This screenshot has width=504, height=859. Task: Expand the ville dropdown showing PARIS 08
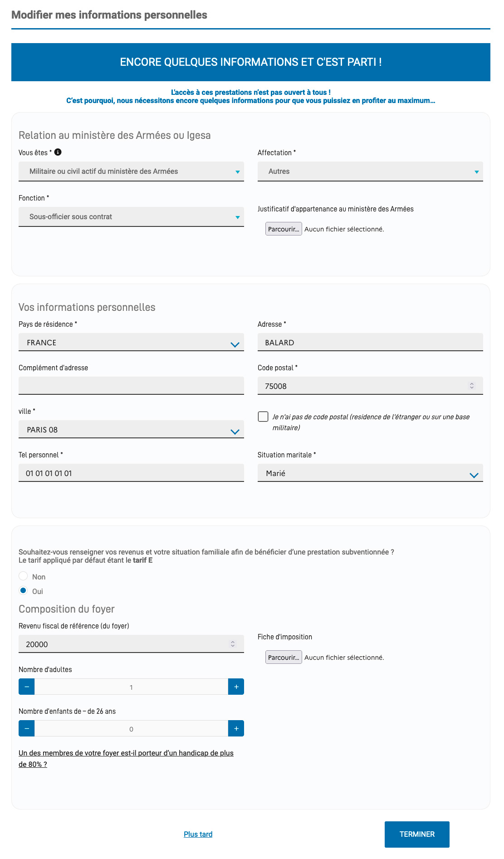pyautogui.click(x=131, y=429)
